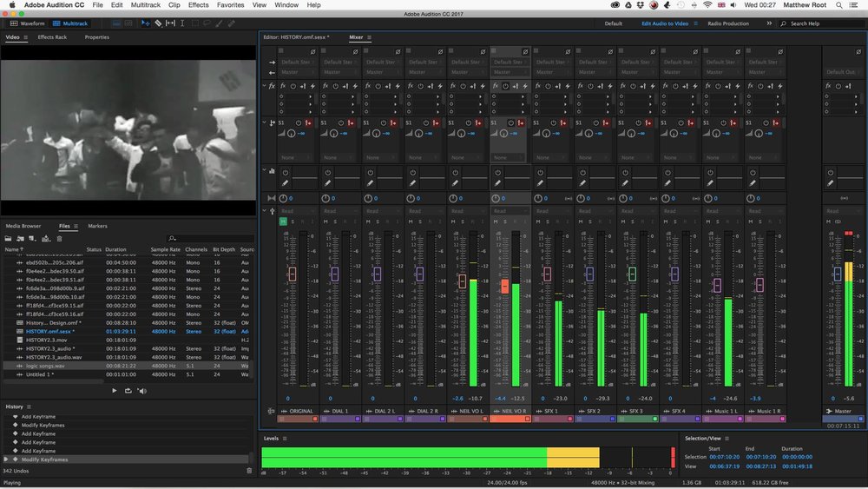Select the Move tool in toolbar
The width and height of the screenshot is (868, 489).
click(145, 23)
